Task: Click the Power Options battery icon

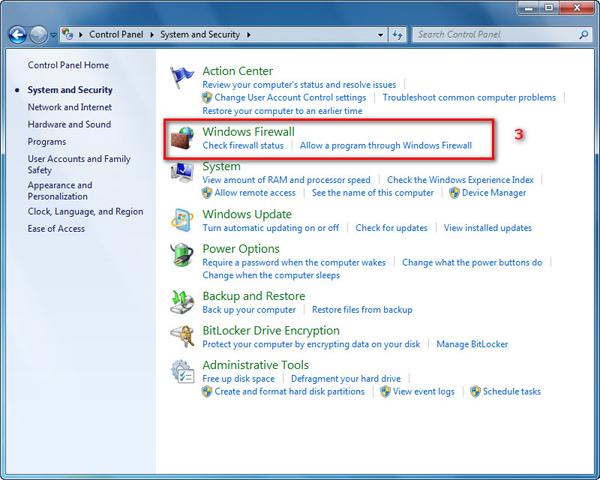Action: click(182, 255)
